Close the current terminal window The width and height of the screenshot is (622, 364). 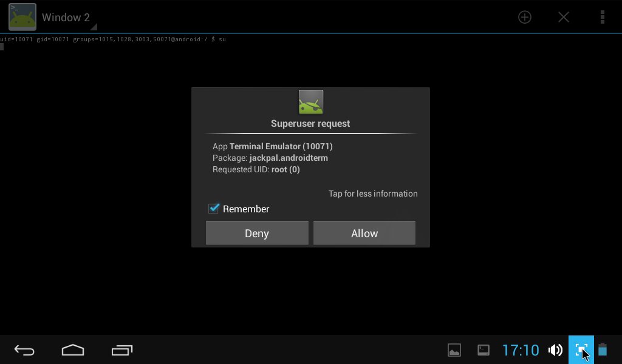point(563,17)
